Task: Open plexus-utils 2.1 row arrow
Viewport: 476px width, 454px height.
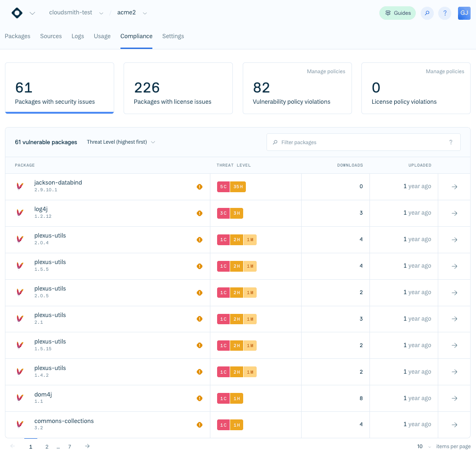Action: pos(454,319)
